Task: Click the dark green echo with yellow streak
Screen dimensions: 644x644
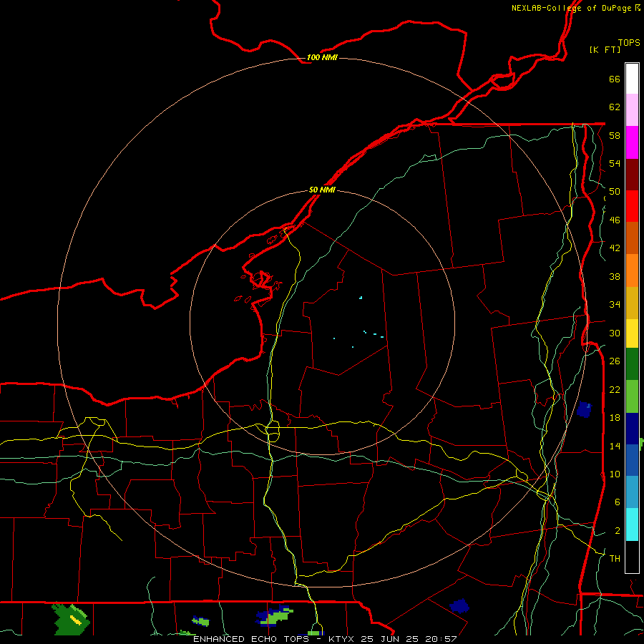Action: (x=71, y=618)
